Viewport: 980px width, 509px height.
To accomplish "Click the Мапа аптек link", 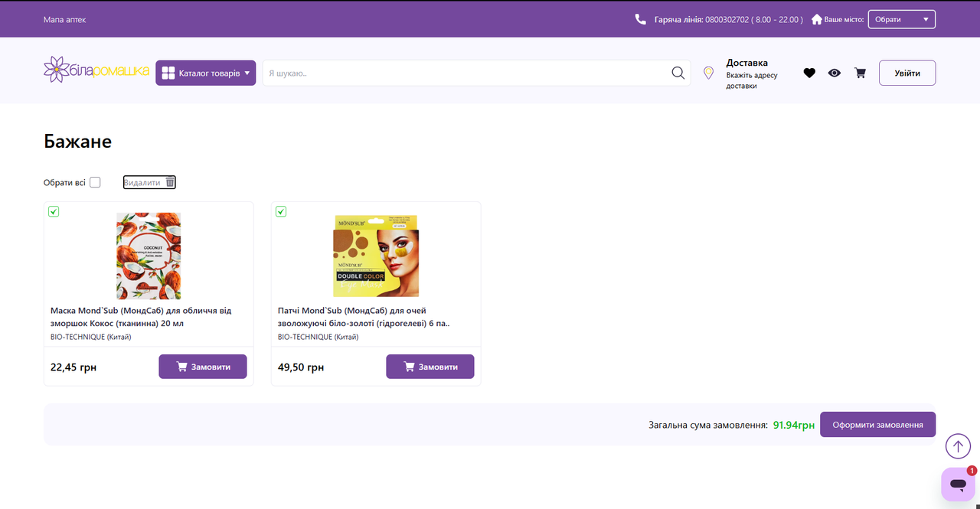I will coord(64,19).
